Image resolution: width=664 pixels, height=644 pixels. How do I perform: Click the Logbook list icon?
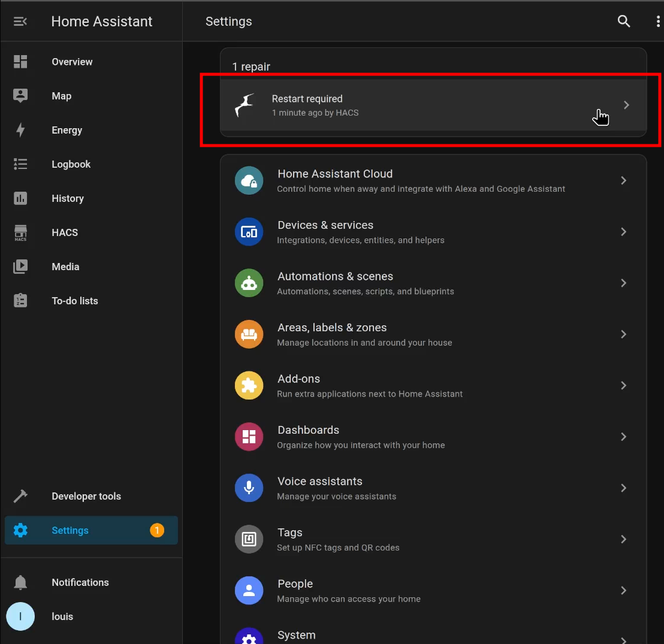pyautogui.click(x=20, y=164)
